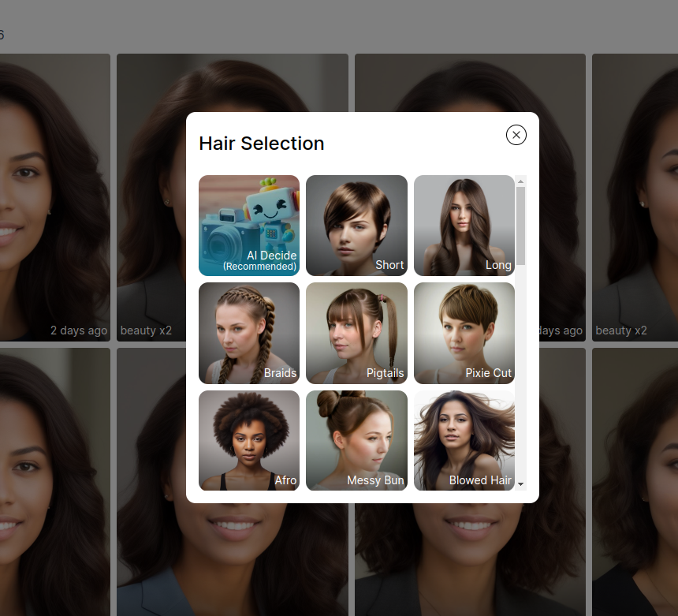This screenshot has width=678, height=616.
Task: Select the Braids hairstyle
Action: [249, 333]
